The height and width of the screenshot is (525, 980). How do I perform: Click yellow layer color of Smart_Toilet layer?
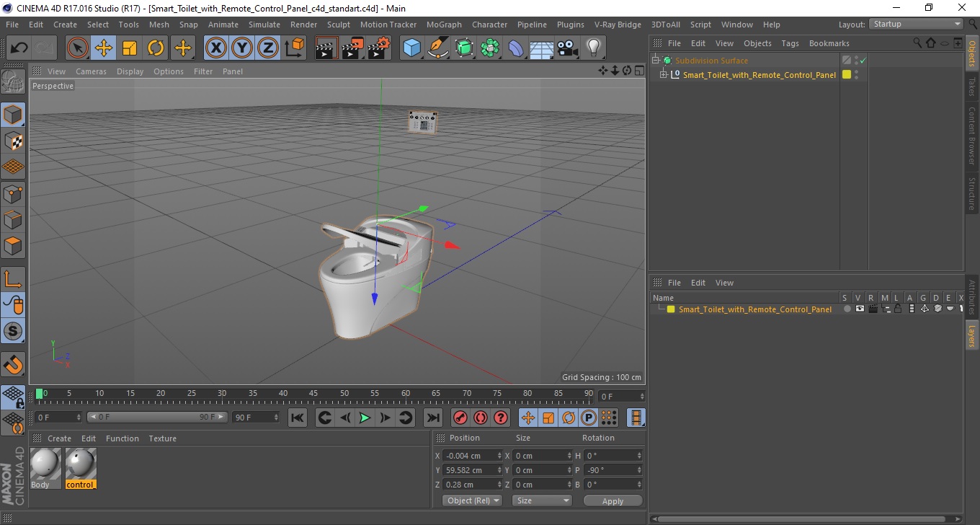pyautogui.click(x=671, y=309)
